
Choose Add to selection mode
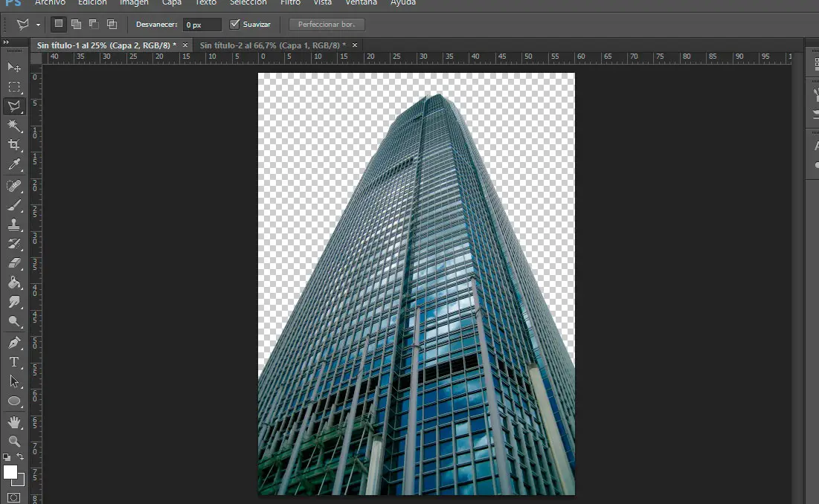[77, 24]
